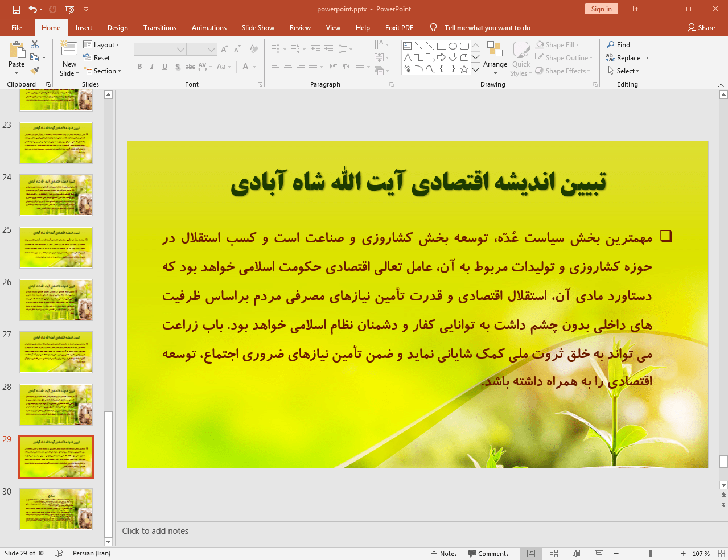The width and height of the screenshot is (728, 560).
Task: Select the star shape in gallery
Action: click(x=464, y=69)
